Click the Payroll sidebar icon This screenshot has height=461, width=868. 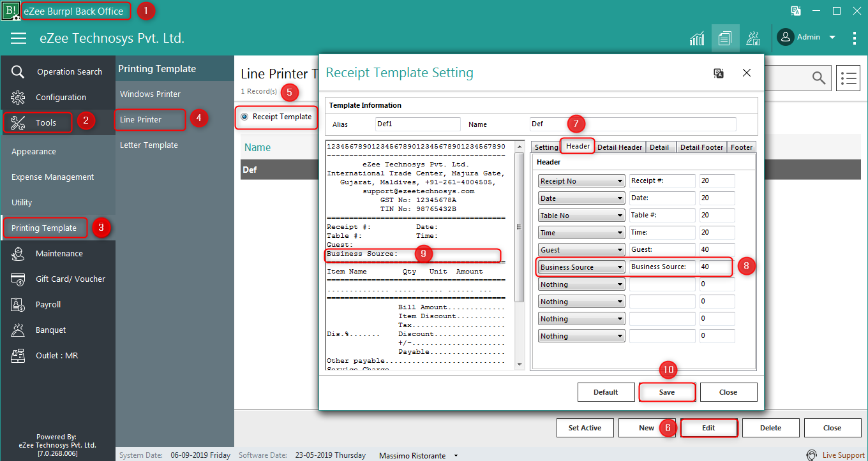point(18,304)
